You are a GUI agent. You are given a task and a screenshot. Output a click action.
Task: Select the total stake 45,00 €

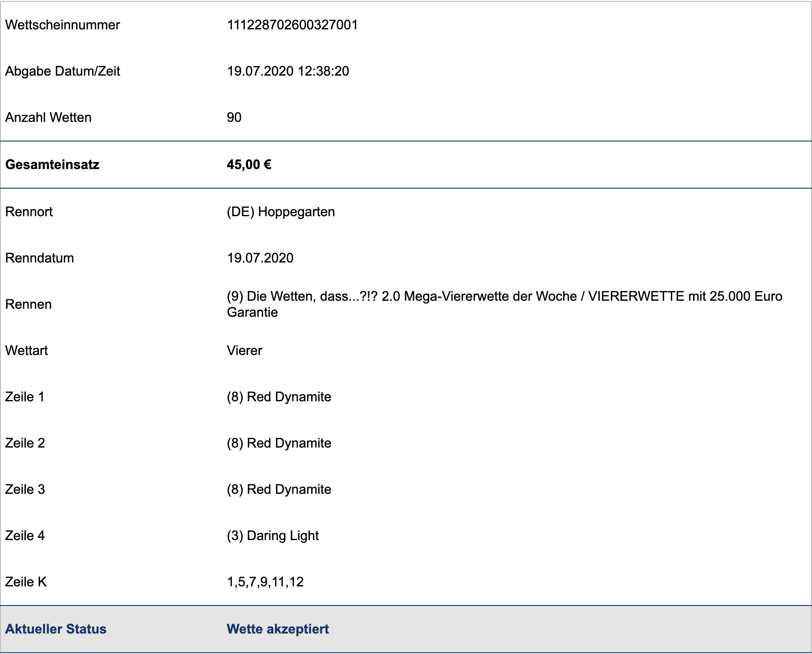(x=249, y=165)
